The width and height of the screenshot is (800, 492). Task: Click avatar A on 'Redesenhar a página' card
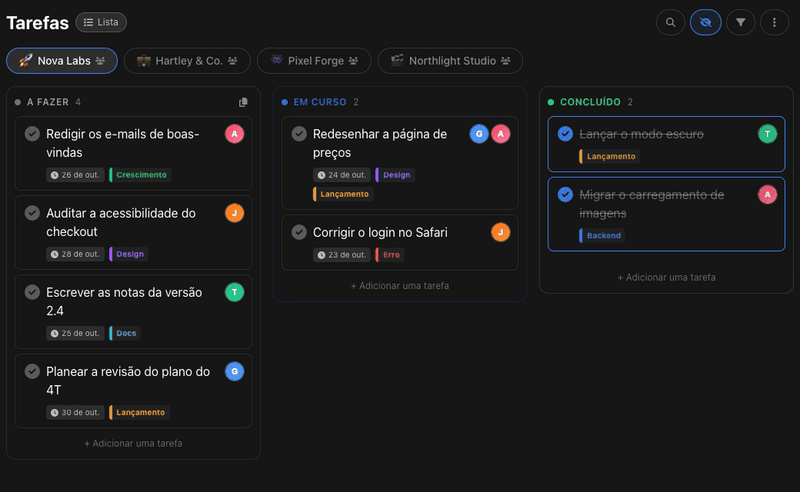tap(501, 134)
